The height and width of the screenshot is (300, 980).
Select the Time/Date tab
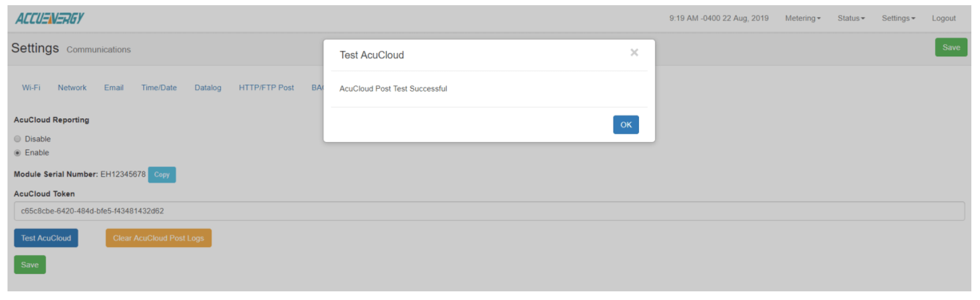click(159, 88)
